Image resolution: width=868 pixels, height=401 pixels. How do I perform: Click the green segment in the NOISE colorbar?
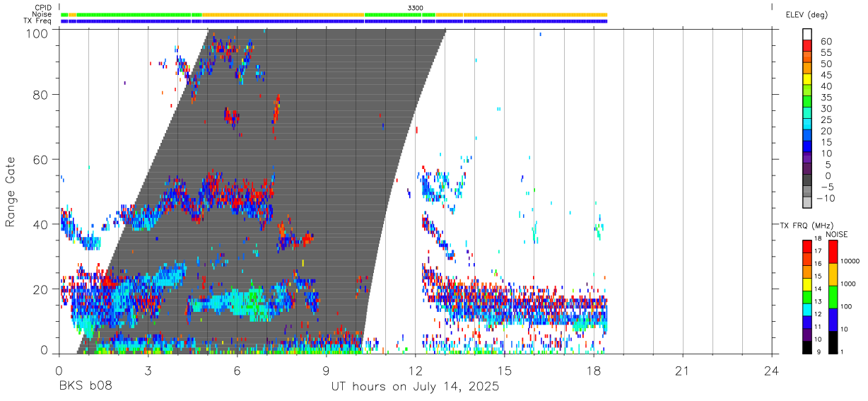coord(832,296)
